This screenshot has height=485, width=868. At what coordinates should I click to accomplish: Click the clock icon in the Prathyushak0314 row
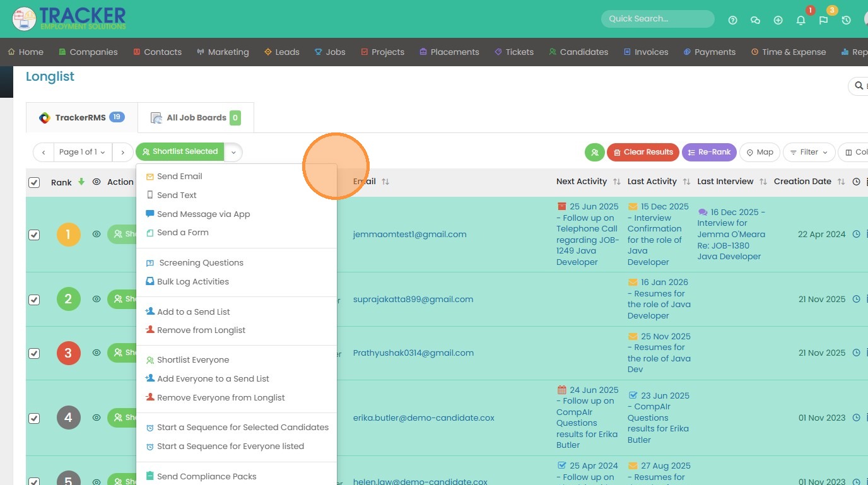click(x=857, y=353)
